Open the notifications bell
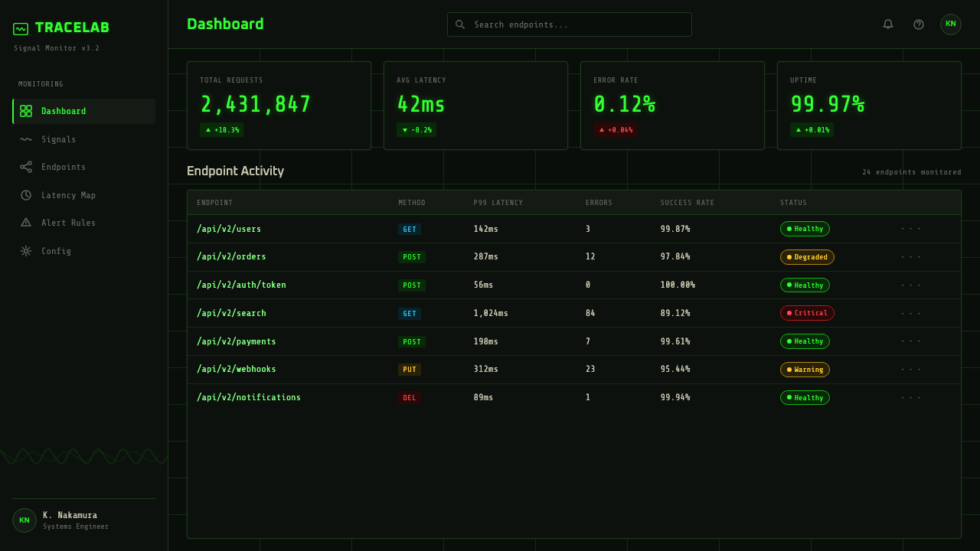 point(888,24)
